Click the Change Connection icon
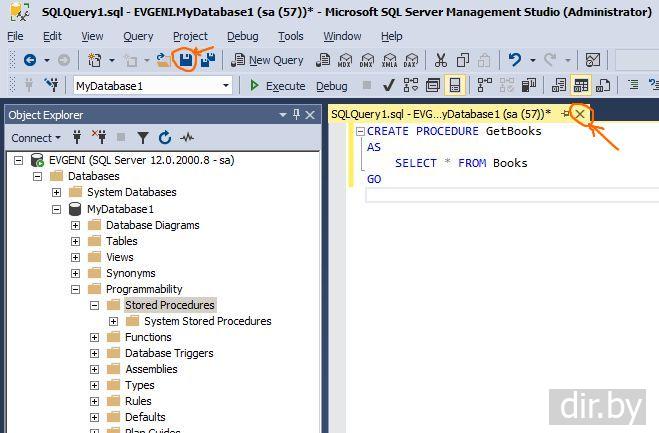 [52, 85]
